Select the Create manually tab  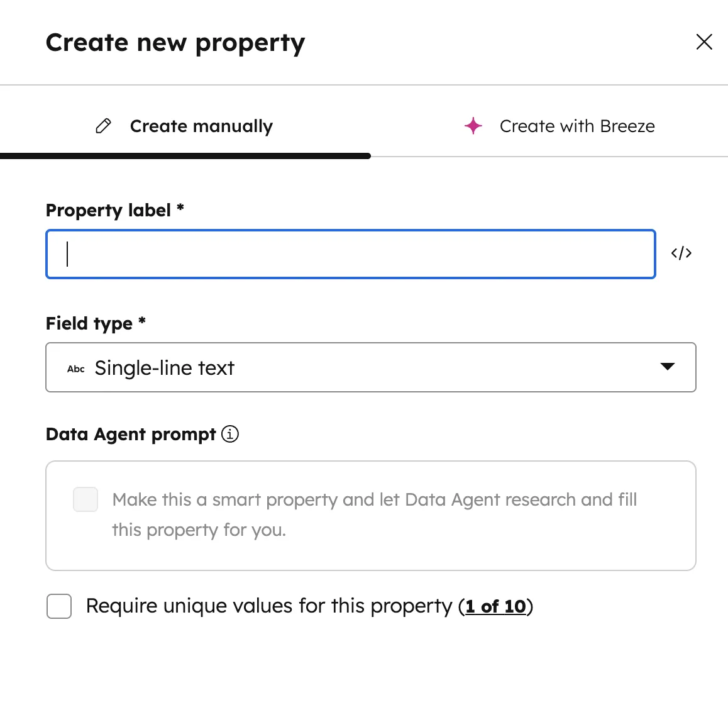(x=201, y=126)
